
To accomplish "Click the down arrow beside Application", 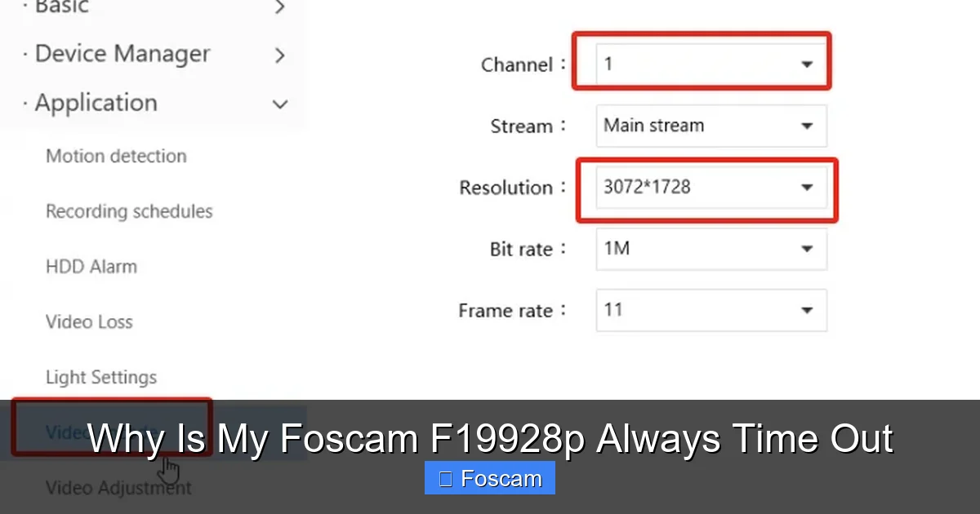I will [280, 104].
